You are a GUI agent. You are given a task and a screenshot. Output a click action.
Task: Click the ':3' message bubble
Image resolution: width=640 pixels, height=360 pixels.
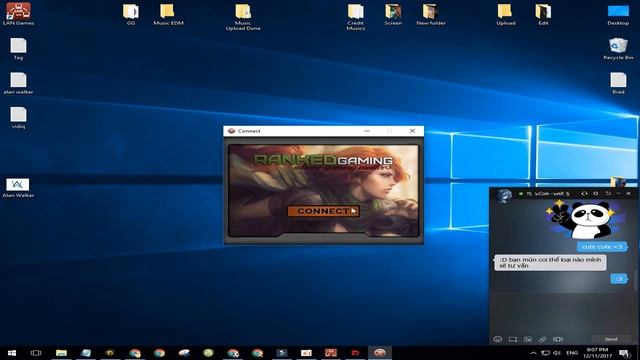[x=619, y=279]
